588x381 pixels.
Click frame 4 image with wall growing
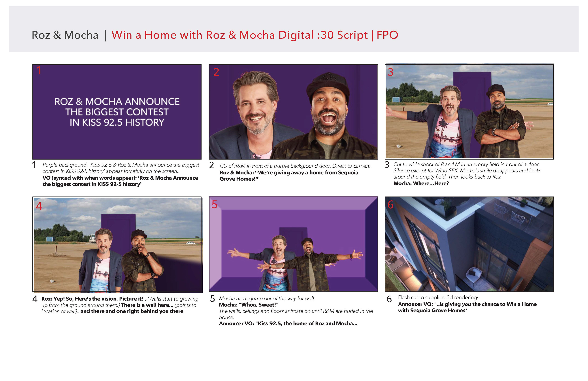(118, 245)
